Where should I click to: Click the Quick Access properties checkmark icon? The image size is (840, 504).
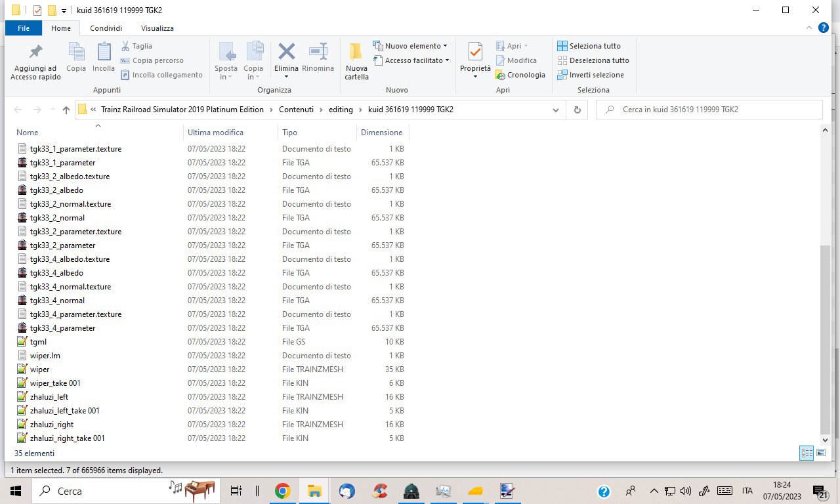(37, 10)
